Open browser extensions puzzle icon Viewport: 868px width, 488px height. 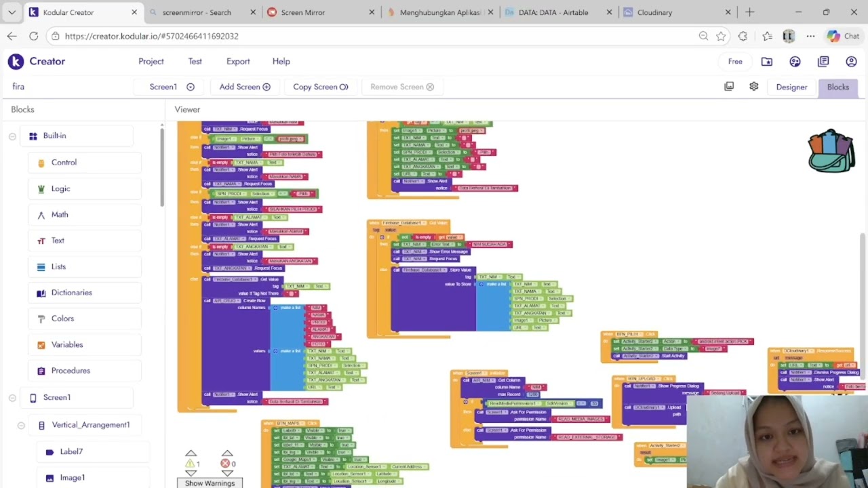click(743, 36)
